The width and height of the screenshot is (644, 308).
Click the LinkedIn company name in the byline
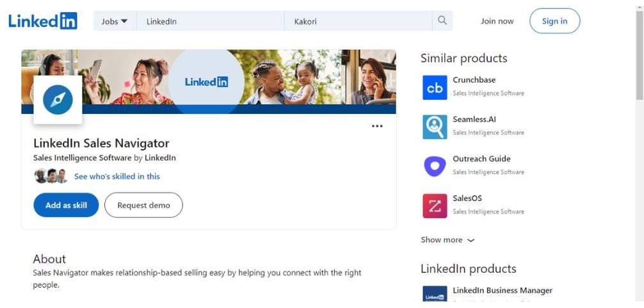tap(160, 158)
